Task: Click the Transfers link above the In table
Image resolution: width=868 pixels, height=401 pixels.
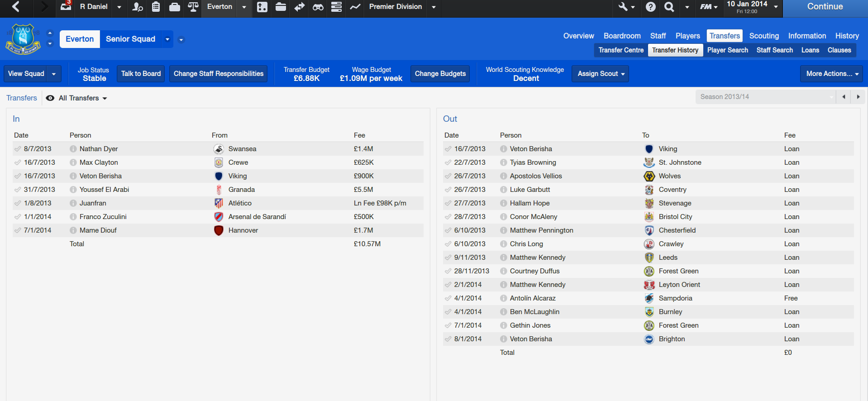Action: (22, 98)
